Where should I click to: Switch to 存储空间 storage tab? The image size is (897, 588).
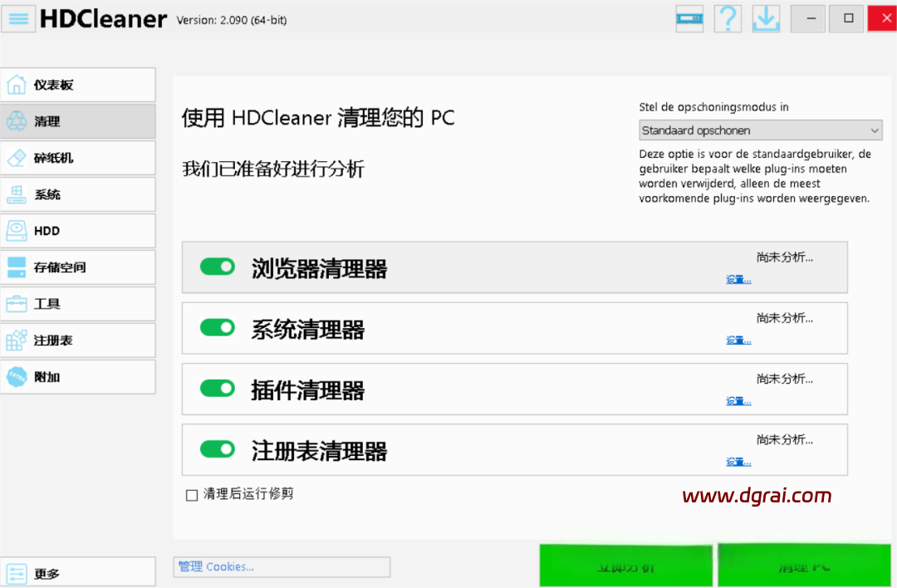coord(78,267)
